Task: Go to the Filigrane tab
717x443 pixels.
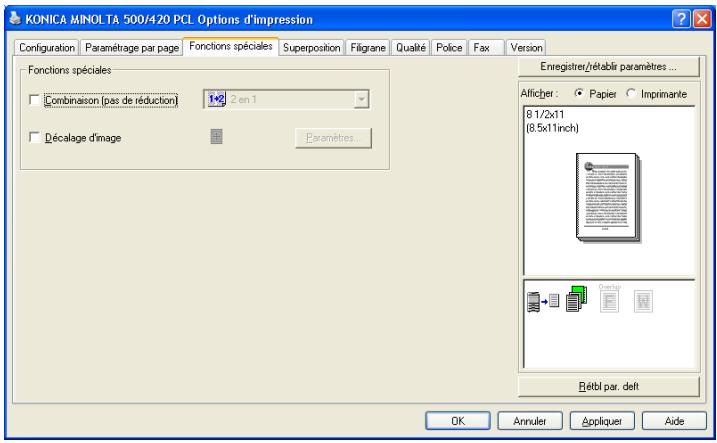Action: click(x=368, y=48)
